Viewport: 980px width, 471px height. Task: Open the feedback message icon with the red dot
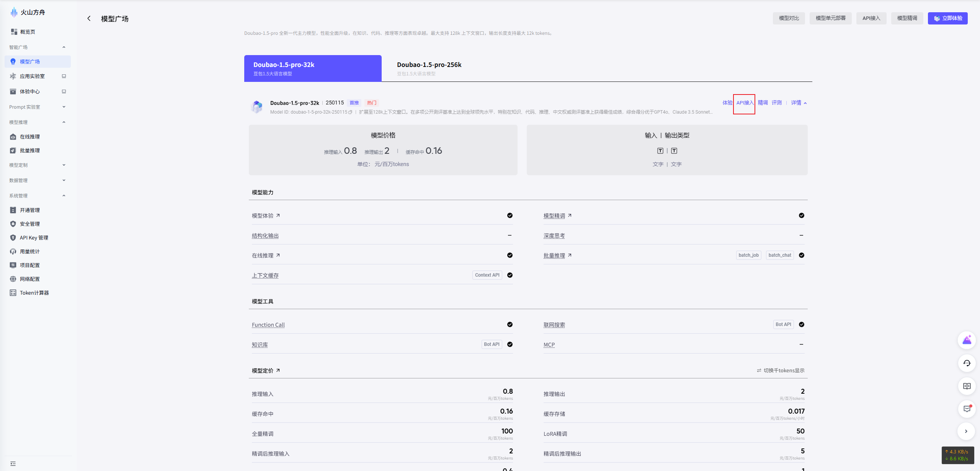point(967,409)
